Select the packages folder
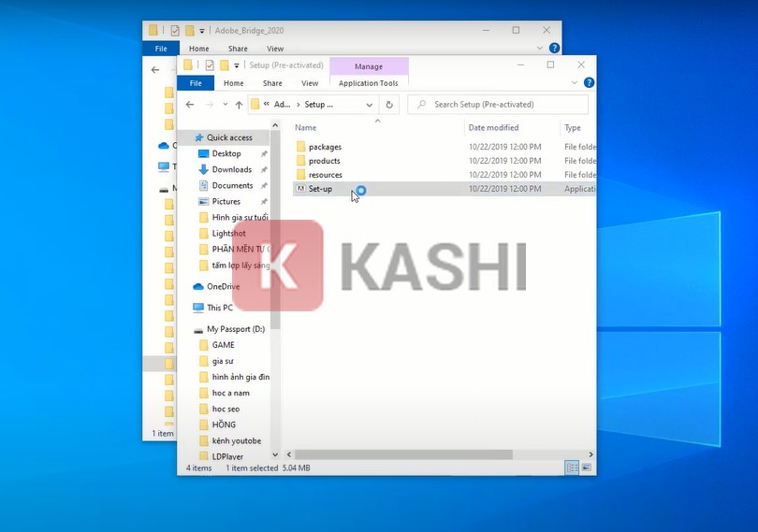 pyautogui.click(x=325, y=147)
